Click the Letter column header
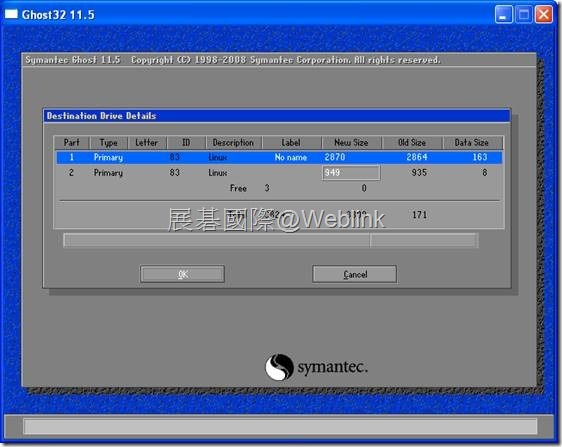 pos(147,143)
